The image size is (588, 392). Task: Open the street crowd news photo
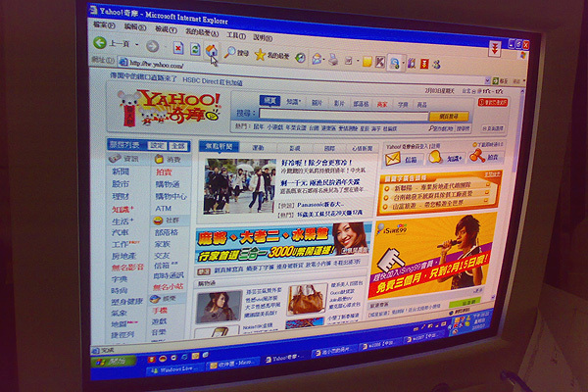240,186
